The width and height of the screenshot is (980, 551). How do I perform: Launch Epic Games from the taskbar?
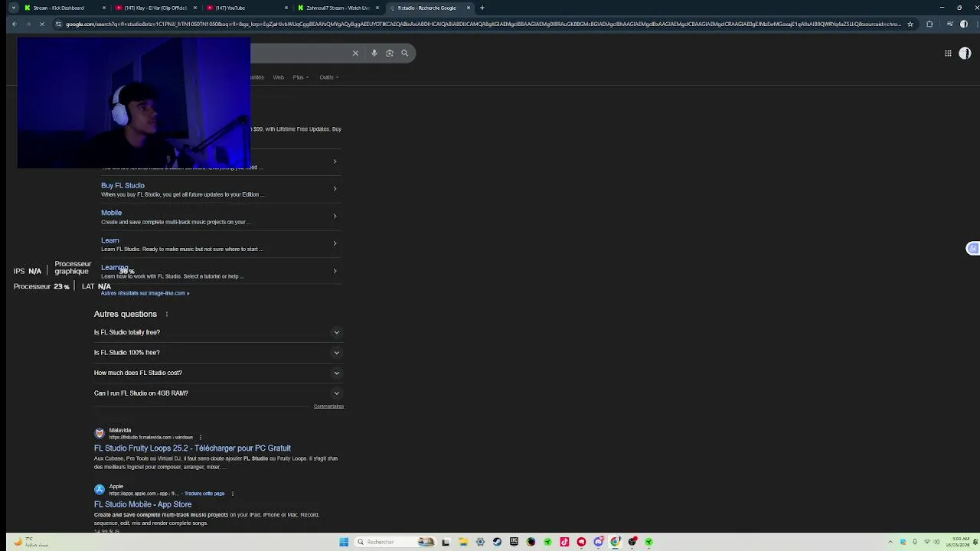(x=514, y=542)
